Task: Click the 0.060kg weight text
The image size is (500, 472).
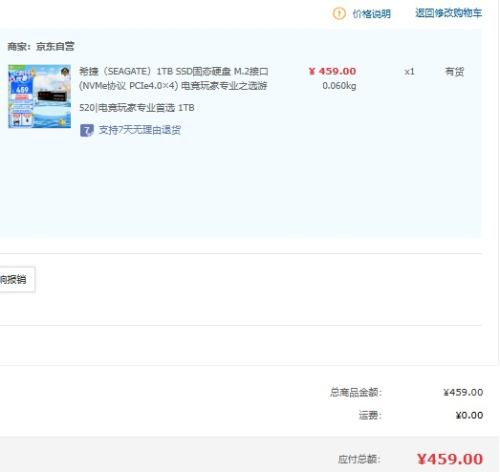Action: coord(339,86)
